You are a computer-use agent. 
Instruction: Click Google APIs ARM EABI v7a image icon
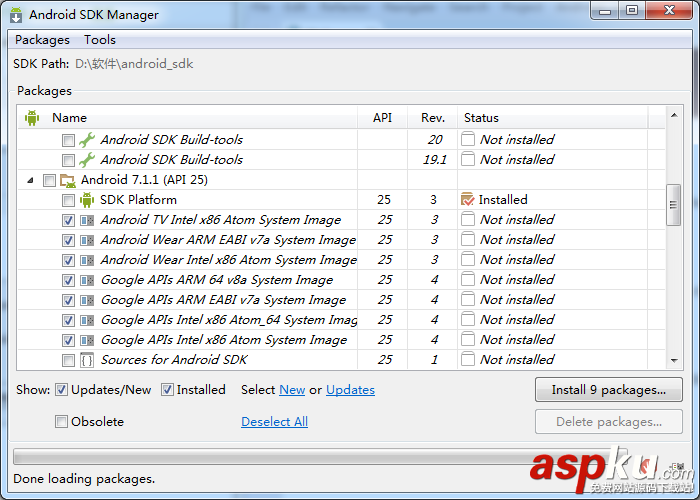(x=87, y=300)
